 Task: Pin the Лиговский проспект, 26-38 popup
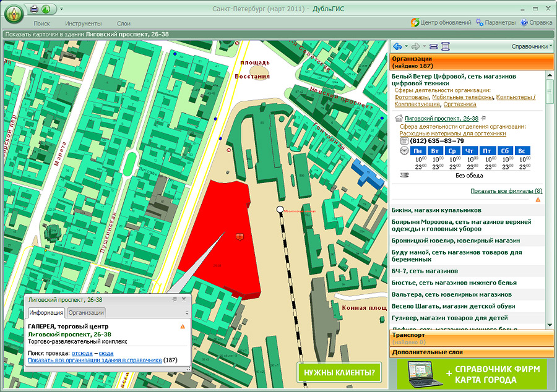tap(175, 299)
